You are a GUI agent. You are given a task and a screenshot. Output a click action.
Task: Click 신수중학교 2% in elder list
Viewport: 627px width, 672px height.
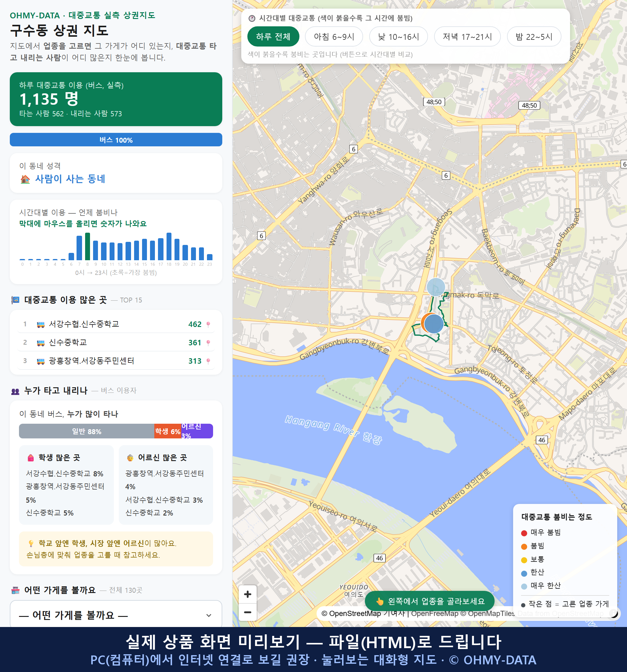click(149, 513)
